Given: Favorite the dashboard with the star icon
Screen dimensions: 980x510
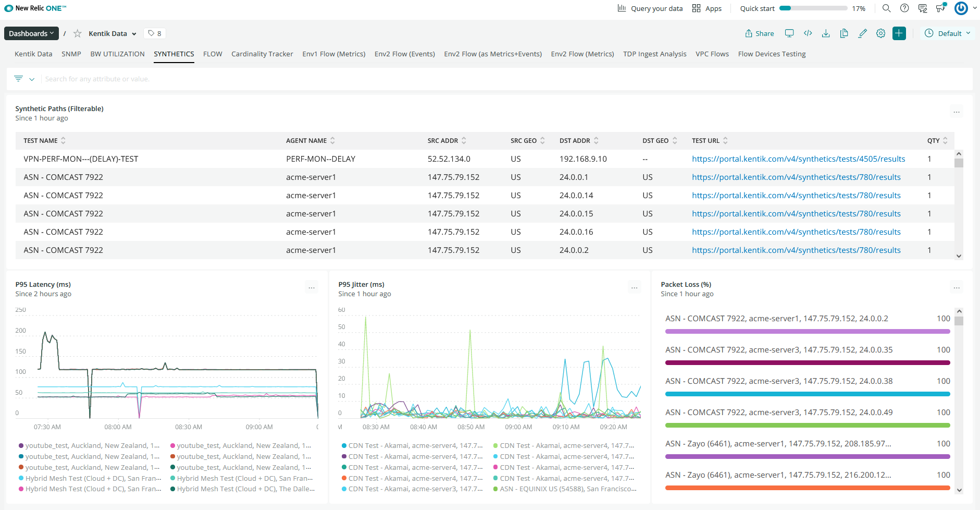Looking at the screenshot, I should 78,33.
